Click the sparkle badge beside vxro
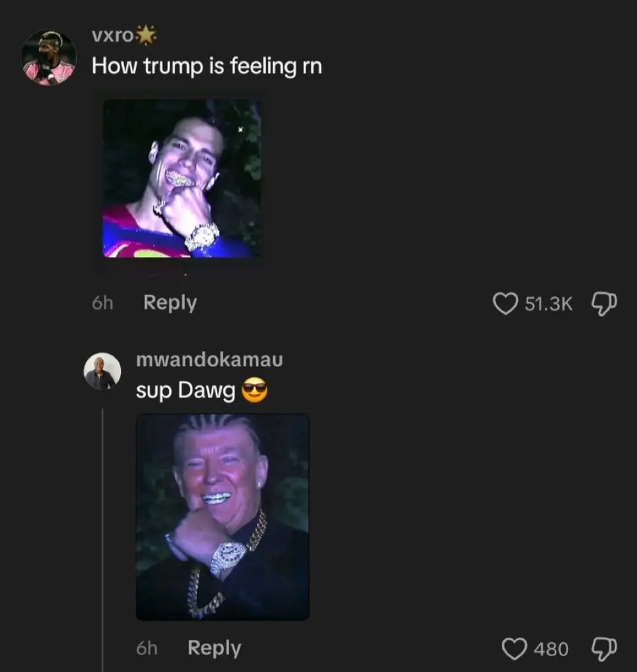The image size is (637, 672). [146, 36]
